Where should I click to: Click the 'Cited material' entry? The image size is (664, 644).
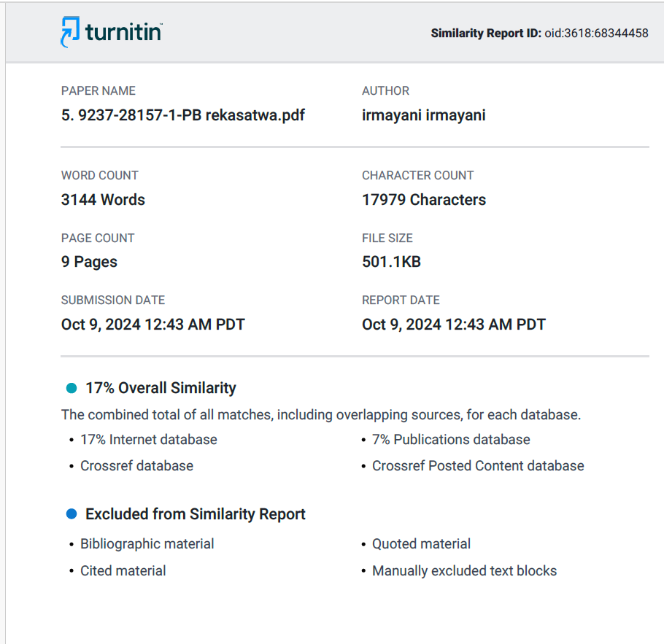point(123,571)
